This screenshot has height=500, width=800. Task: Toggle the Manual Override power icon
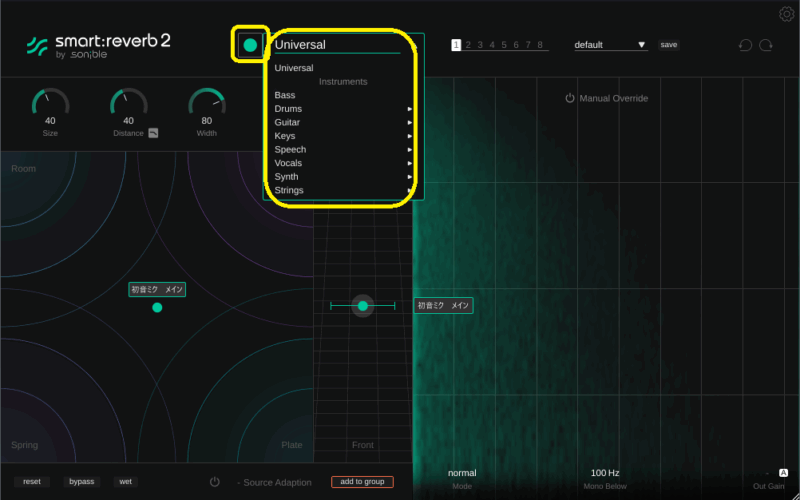click(570, 98)
